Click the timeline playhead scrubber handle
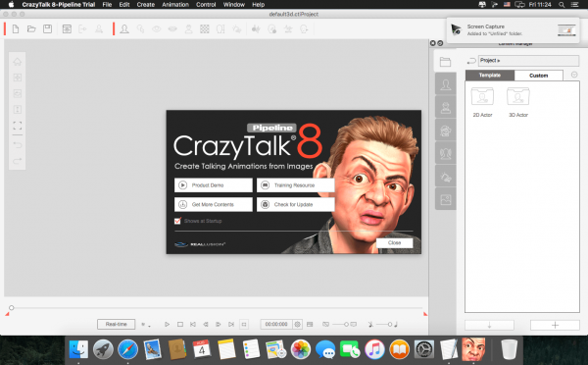Image resolution: width=588 pixels, height=365 pixels. 11,307
